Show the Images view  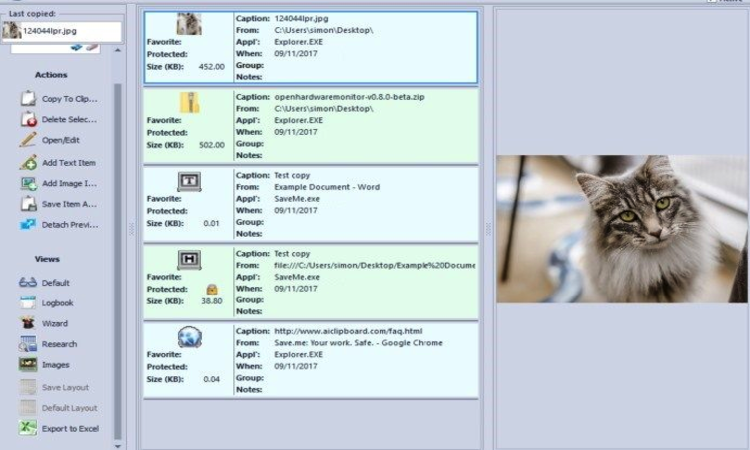tap(27, 365)
